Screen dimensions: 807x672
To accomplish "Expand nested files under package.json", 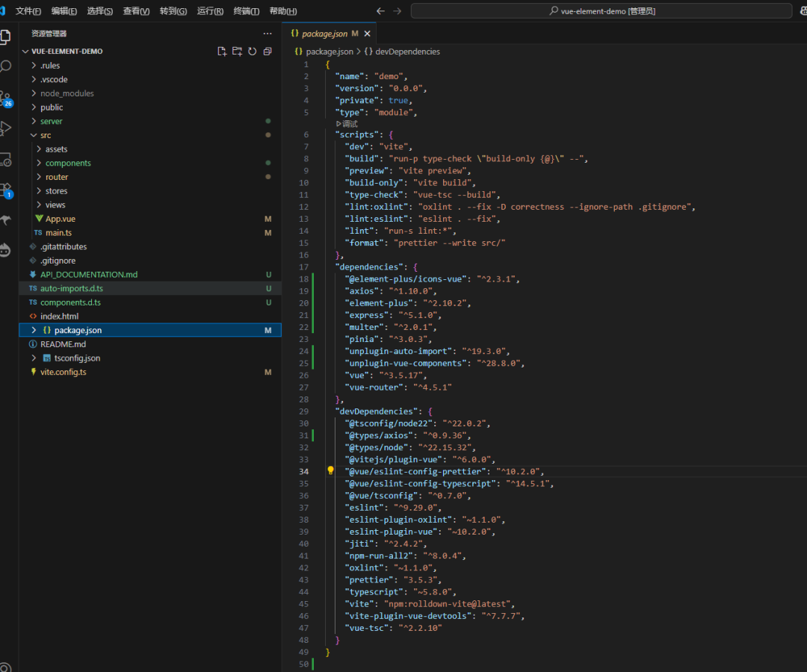I will click(x=34, y=330).
